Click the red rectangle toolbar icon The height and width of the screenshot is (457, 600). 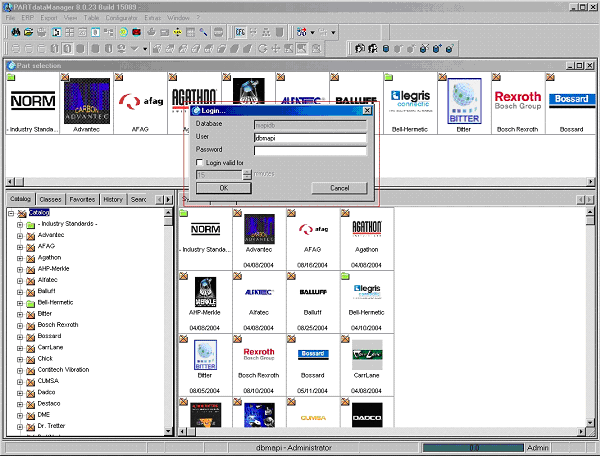tap(137, 32)
